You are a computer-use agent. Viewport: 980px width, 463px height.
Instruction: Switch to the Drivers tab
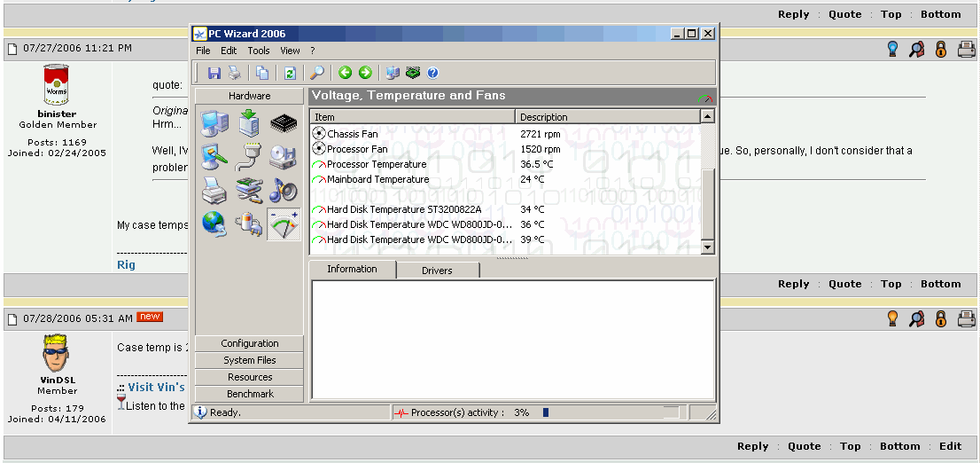[x=437, y=271]
